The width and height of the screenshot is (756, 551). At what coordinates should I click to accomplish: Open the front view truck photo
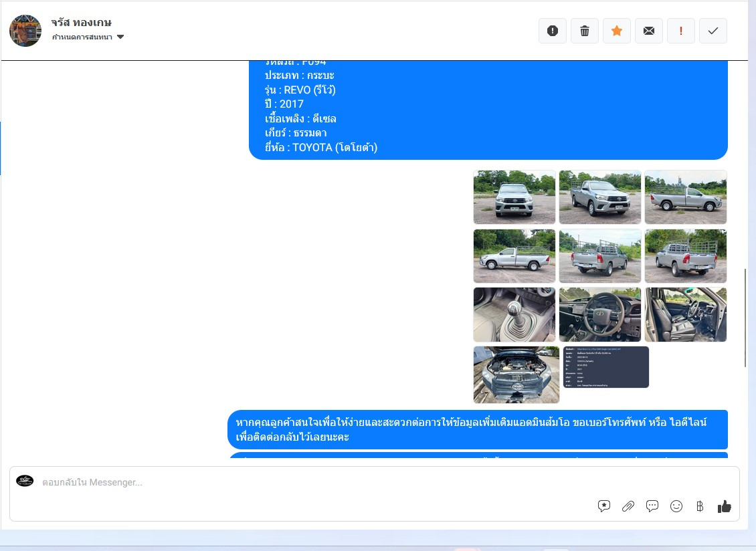tap(514, 197)
